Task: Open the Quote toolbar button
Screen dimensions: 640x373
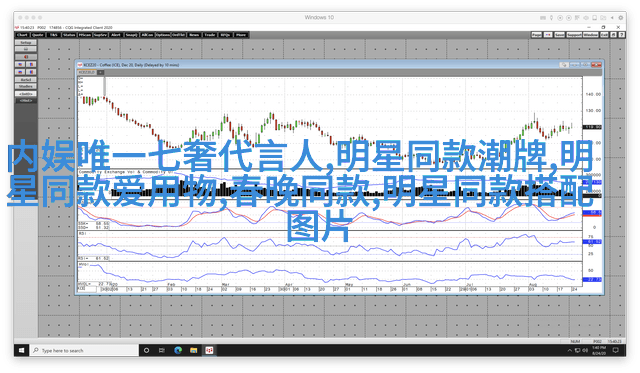Action: [x=38, y=35]
